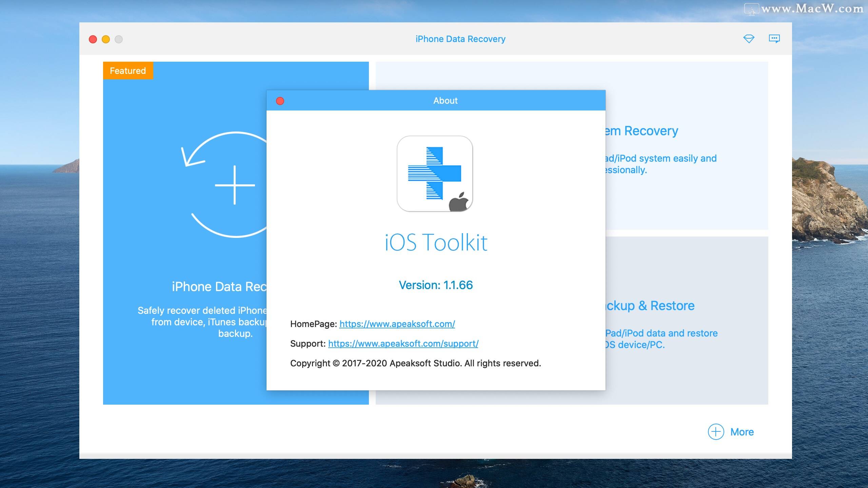The image size is (868, 488).
Task: Open the Backup & Restore card heading
Action: pos(650,306)
